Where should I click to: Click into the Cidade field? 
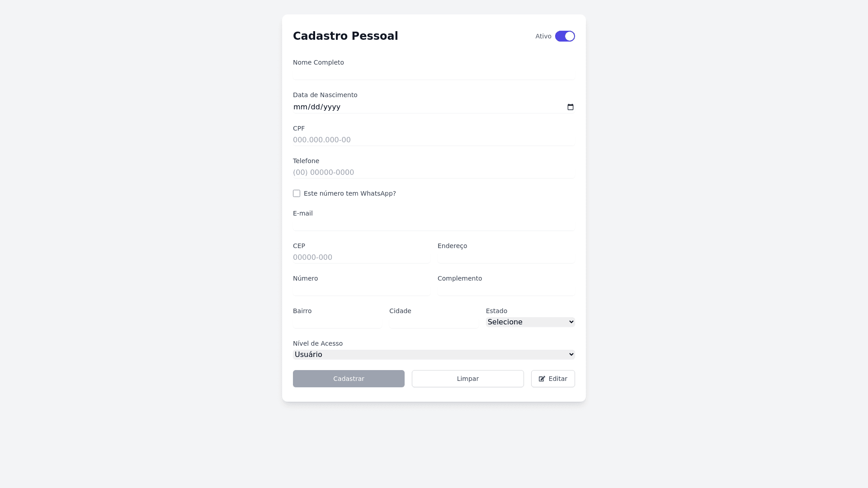434,323
